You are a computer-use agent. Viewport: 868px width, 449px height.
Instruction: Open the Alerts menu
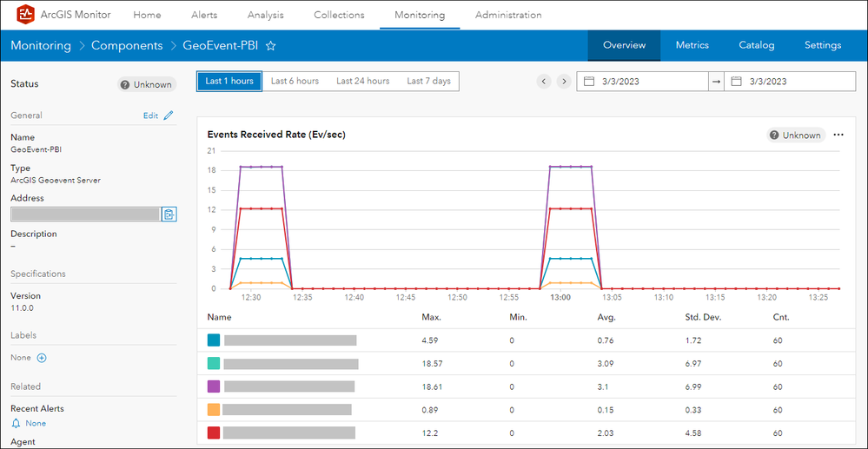(204, 15)
